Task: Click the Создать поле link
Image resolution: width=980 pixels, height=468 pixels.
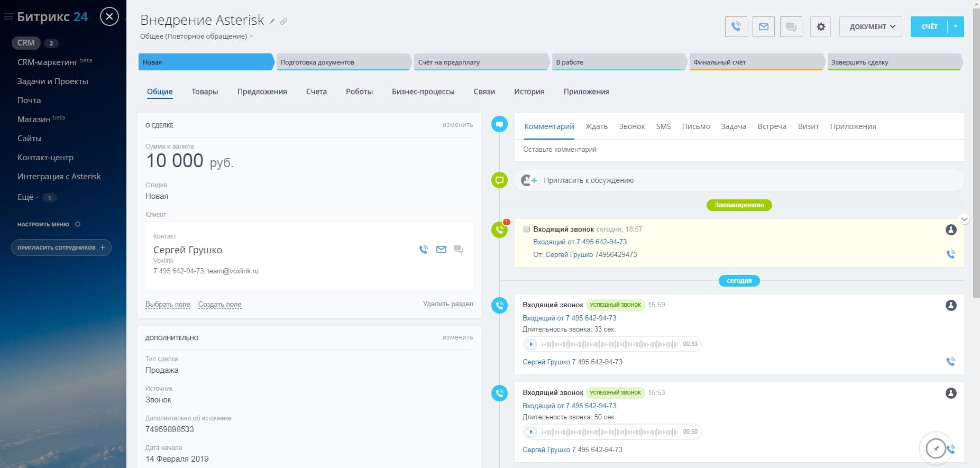Action: (x=219, y=305)
